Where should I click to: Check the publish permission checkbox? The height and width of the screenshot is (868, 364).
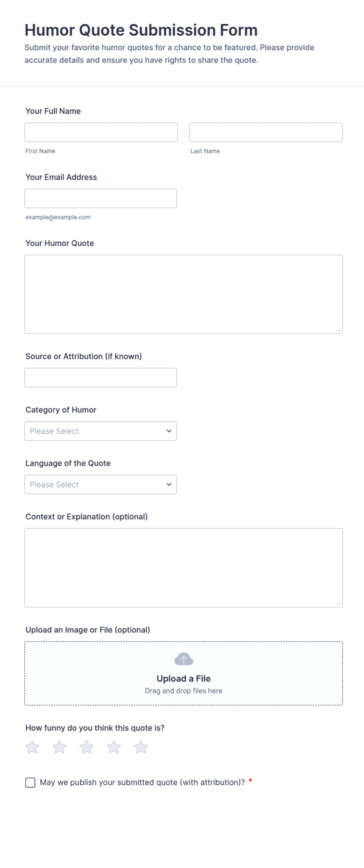(30, 783)
